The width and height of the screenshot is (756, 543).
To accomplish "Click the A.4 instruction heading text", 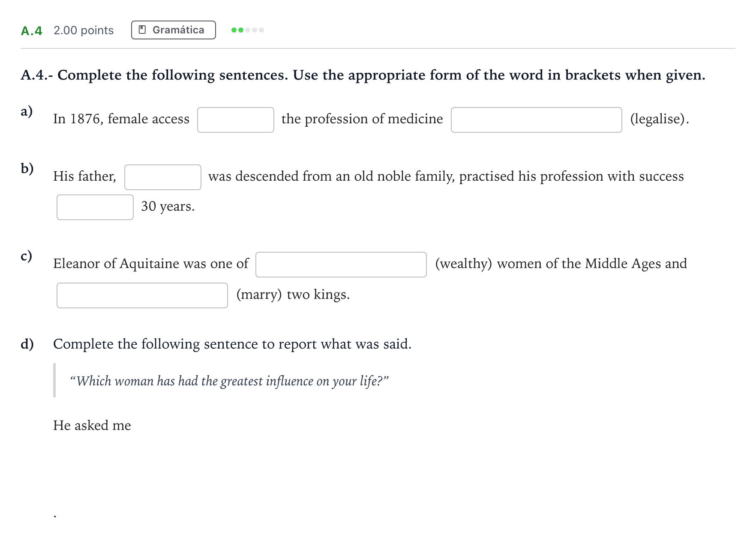I will [363, 75].
